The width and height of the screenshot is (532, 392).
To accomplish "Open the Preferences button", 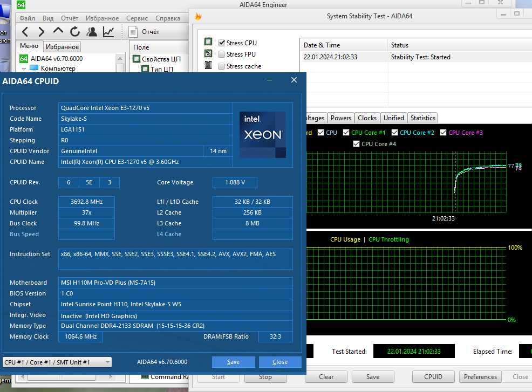I will click(480, 377).
